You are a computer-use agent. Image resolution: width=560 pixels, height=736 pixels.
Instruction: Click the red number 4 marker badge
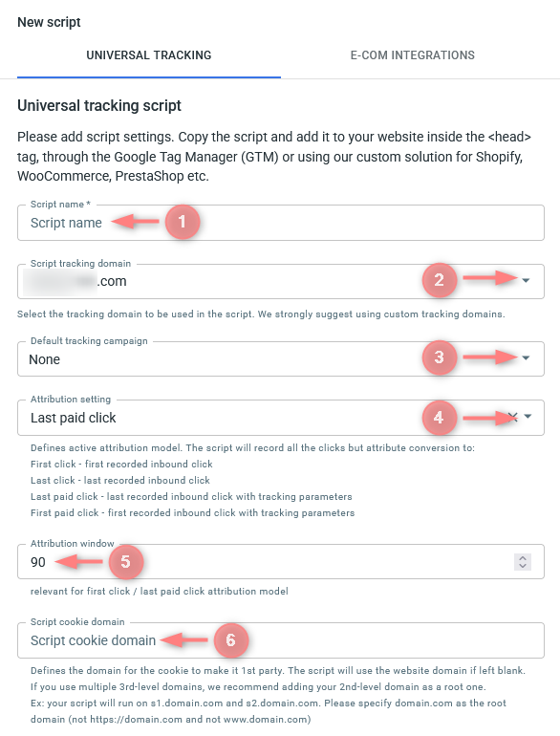tap(439, 417)
